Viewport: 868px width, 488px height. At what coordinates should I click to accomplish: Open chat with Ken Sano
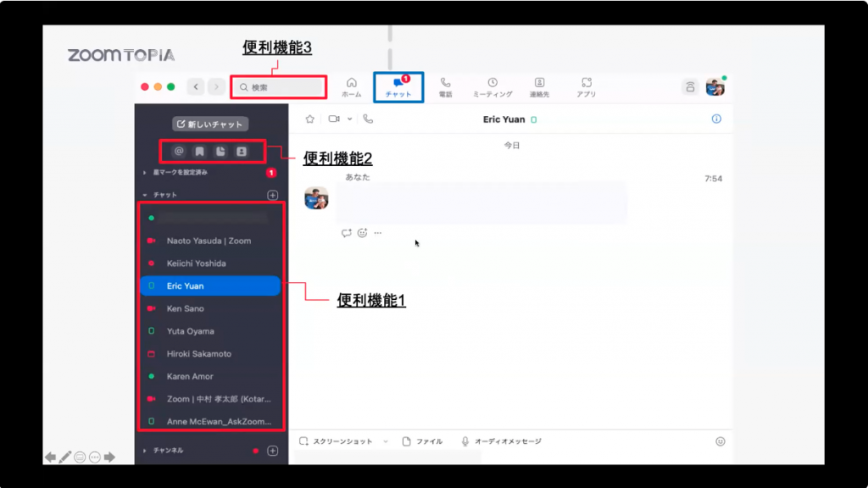pyautogui.click(x=210, y=308)
